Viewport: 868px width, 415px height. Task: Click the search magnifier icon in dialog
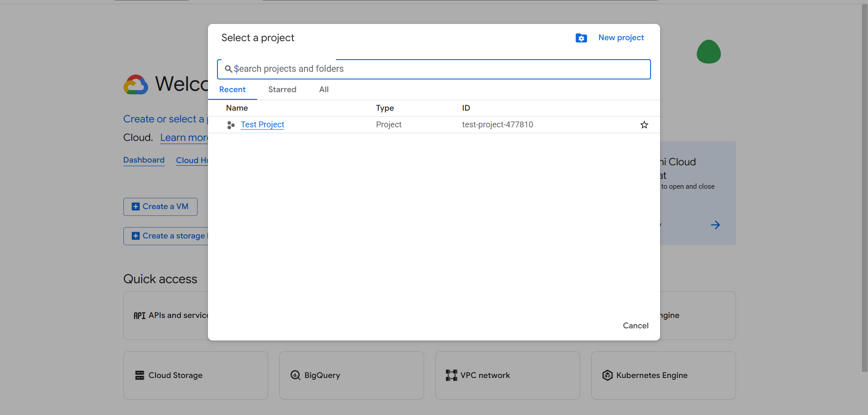(x=229, y=69)
